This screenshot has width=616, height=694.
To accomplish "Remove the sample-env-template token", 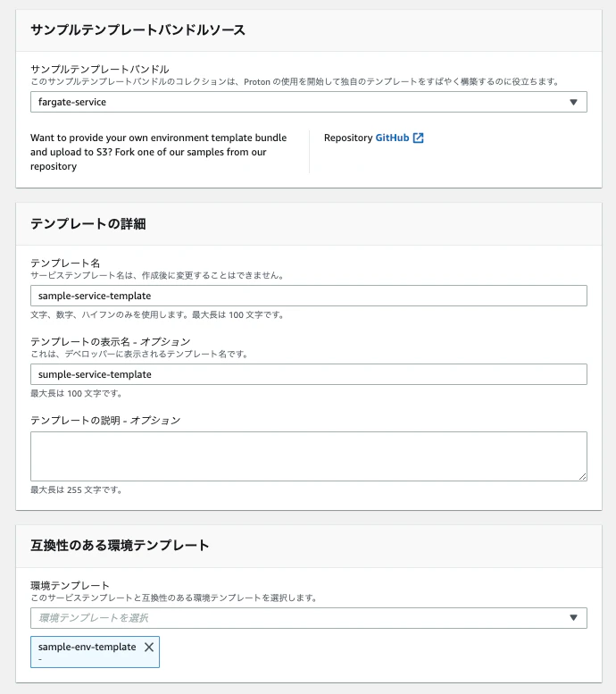I will [x=149, y=647].
